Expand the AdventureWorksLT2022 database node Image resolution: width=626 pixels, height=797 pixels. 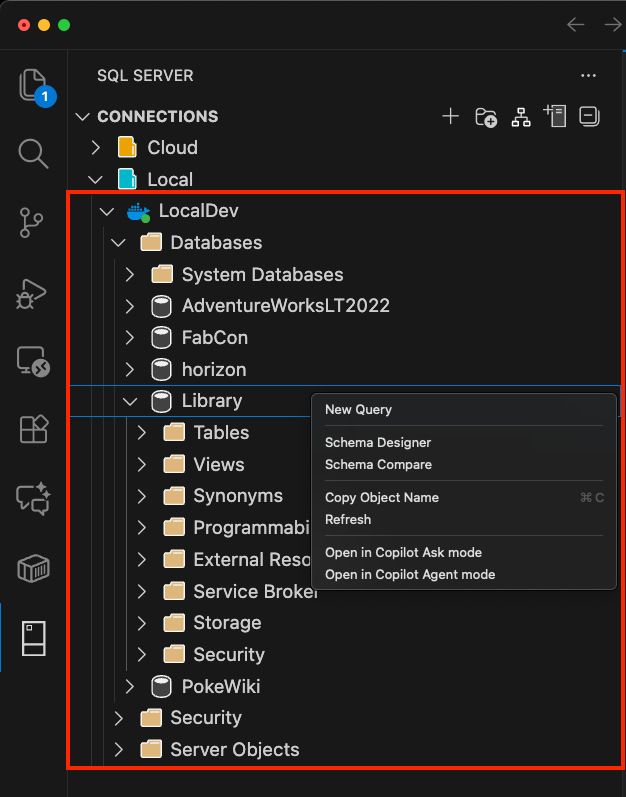click(130, 306)
